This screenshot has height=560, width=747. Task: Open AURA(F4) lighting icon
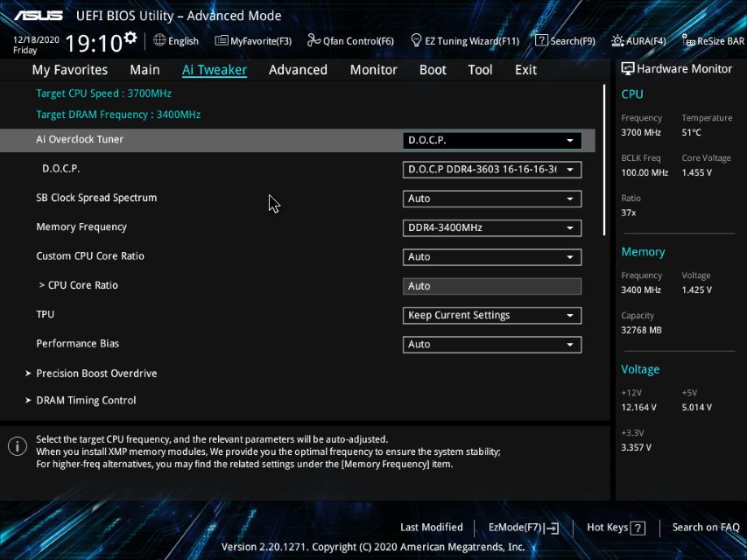point(617,41)
